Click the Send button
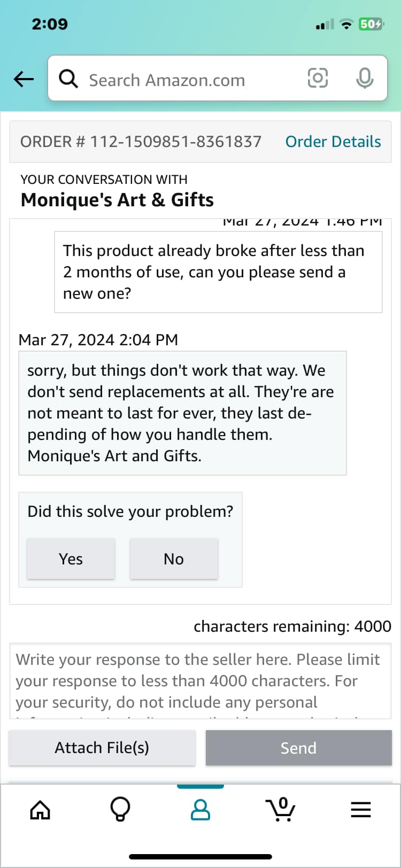Screen dimensions: 401x868 coord(299,748)
